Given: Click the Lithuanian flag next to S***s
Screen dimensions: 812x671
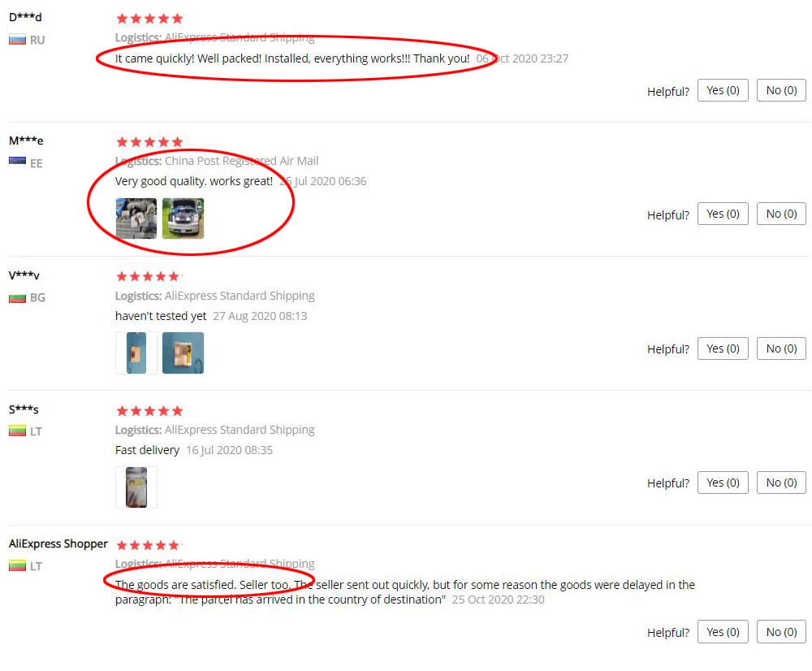Looking at the screenshot, I should click(x=17, y=431).
